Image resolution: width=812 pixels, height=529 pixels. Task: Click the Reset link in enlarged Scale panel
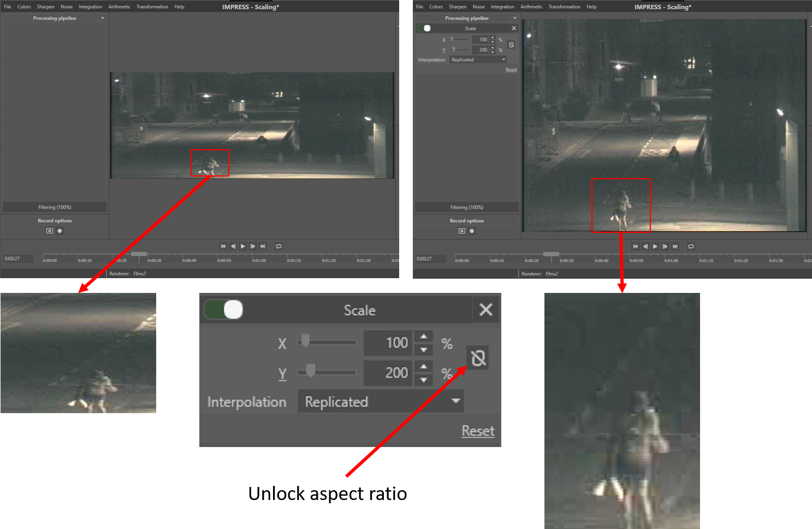coord(478,431)
